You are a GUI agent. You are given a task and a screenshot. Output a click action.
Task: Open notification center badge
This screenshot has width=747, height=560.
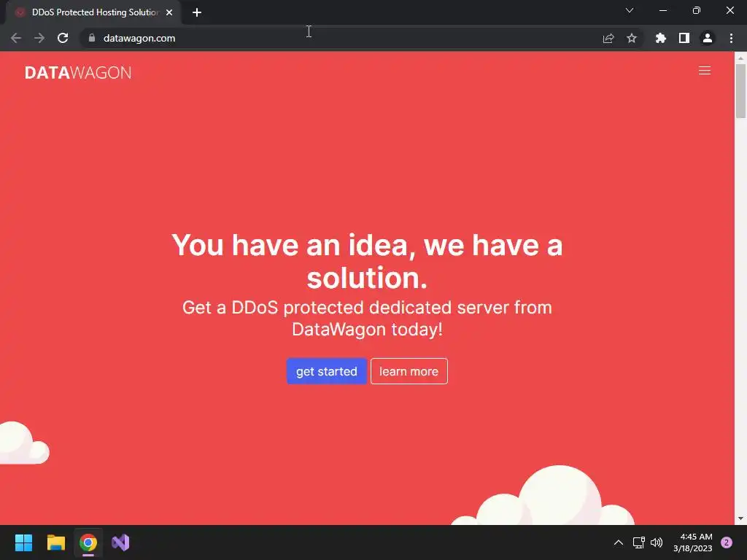[727, 542]
